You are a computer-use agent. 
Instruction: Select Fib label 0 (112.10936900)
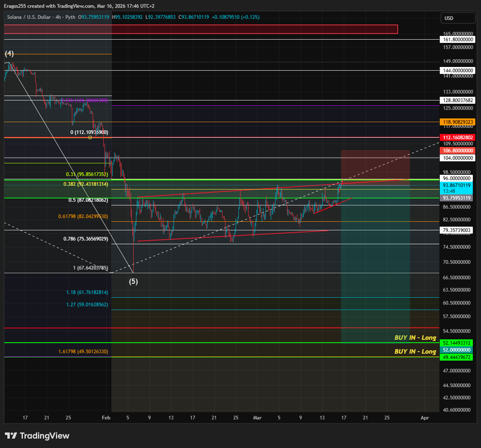pos(89,132)
